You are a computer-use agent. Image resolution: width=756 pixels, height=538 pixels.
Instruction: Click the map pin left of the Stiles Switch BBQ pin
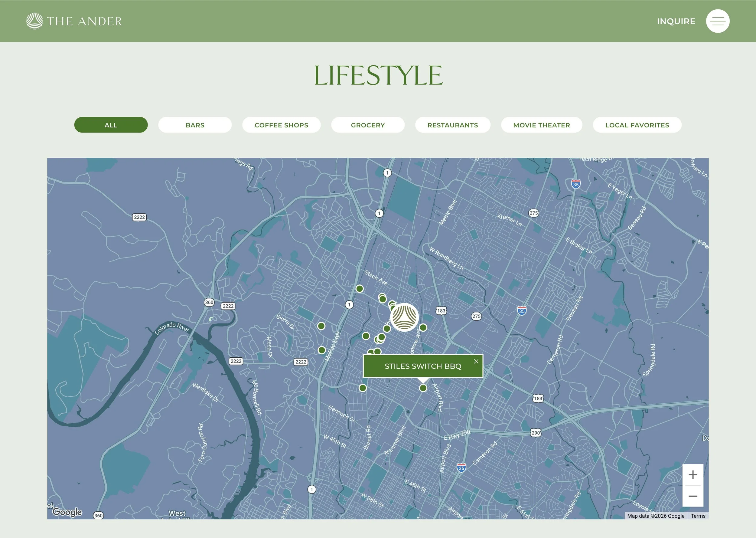coord(363,388)
